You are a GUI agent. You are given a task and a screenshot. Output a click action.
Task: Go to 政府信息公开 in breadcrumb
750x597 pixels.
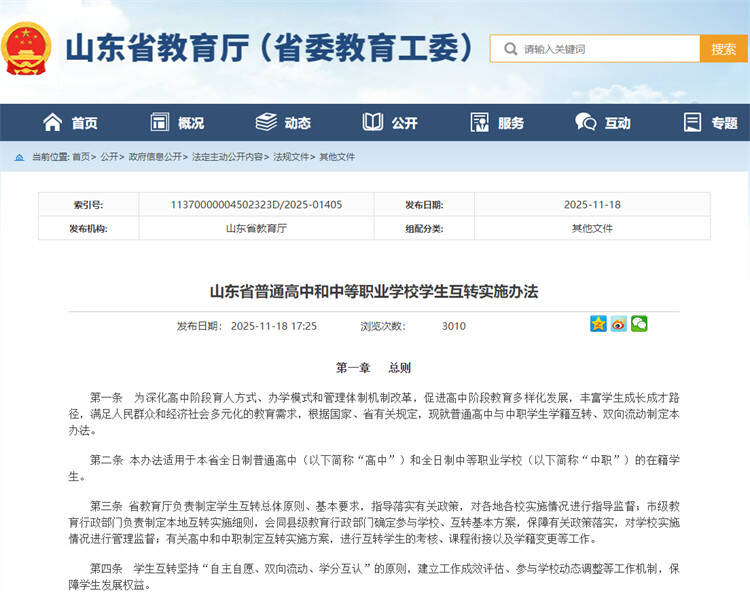(x=154, y=157)
